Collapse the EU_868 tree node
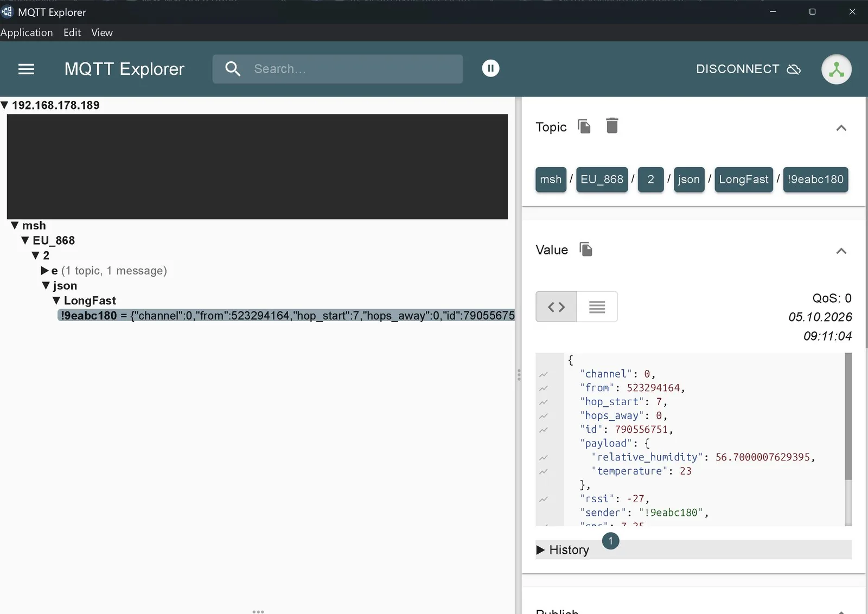The height and width of the screenshot is (614, 868). point(25,240)
